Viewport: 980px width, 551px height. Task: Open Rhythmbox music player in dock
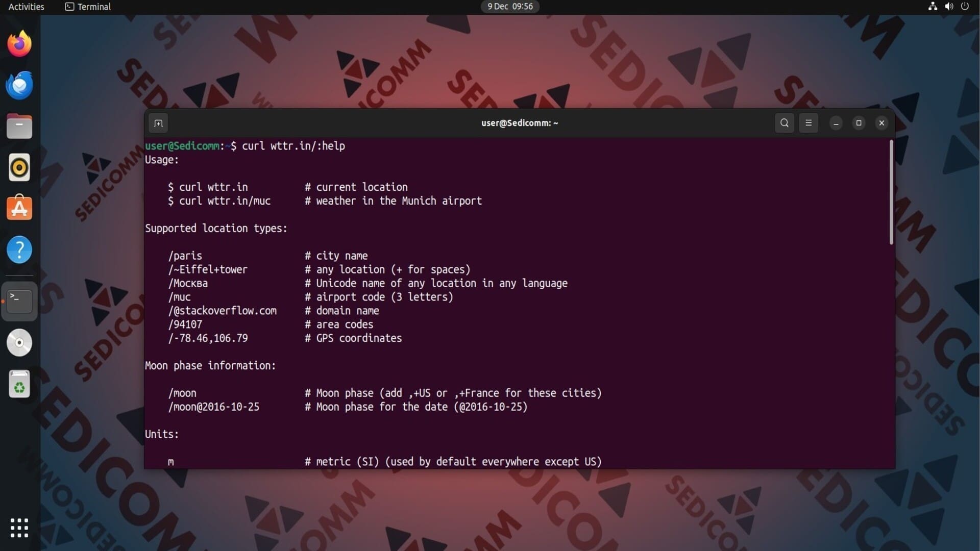pos(19,167)
